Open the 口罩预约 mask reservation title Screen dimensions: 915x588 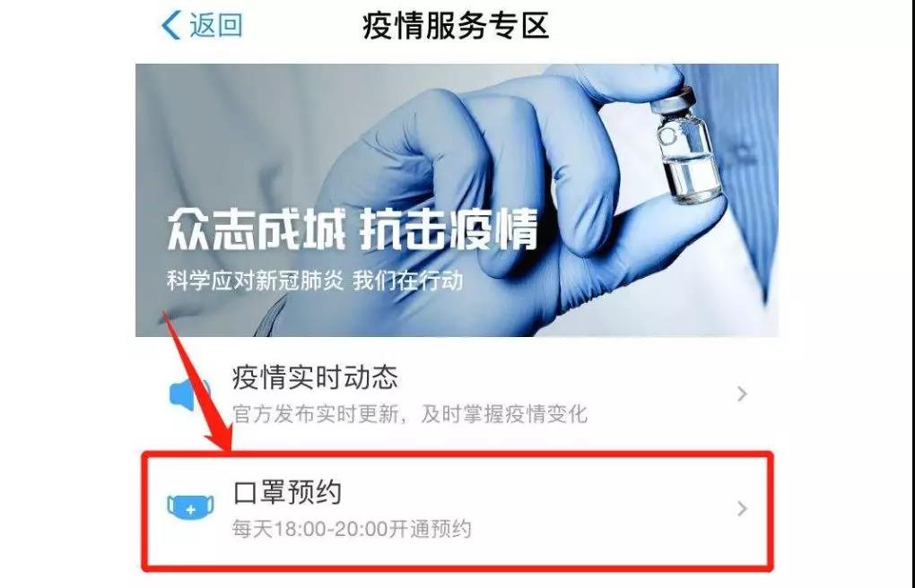click(x=287, y=492)
